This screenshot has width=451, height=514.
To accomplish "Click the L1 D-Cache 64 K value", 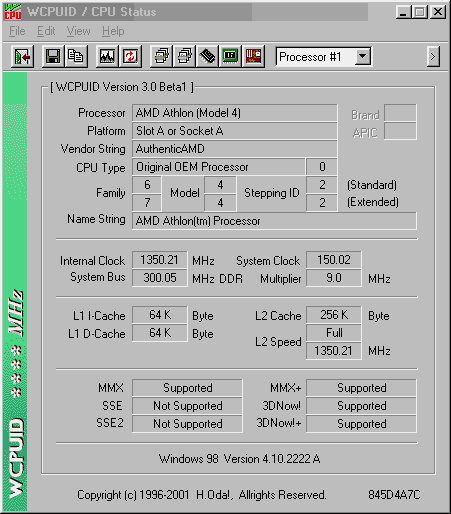I will pos(160,333).
